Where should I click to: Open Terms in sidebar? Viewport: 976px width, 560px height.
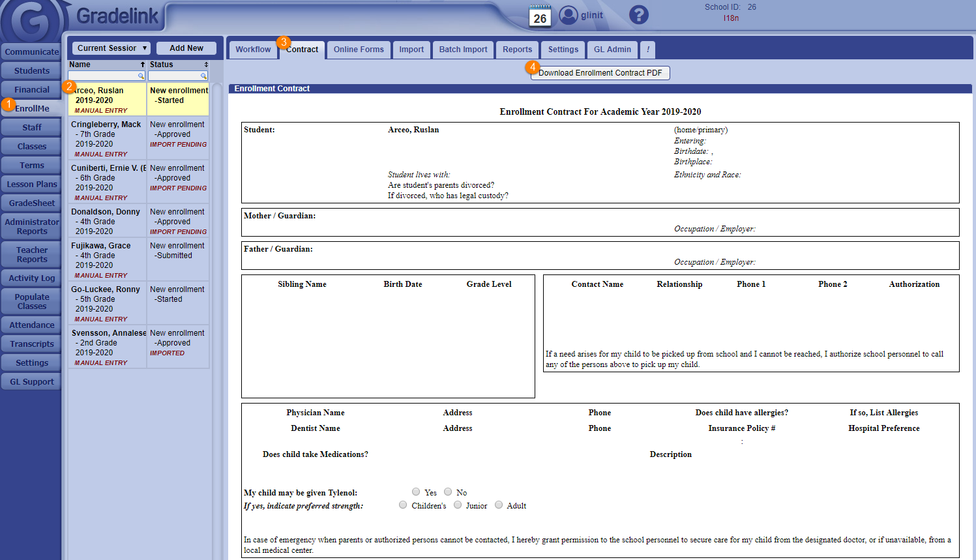point(31,166)
